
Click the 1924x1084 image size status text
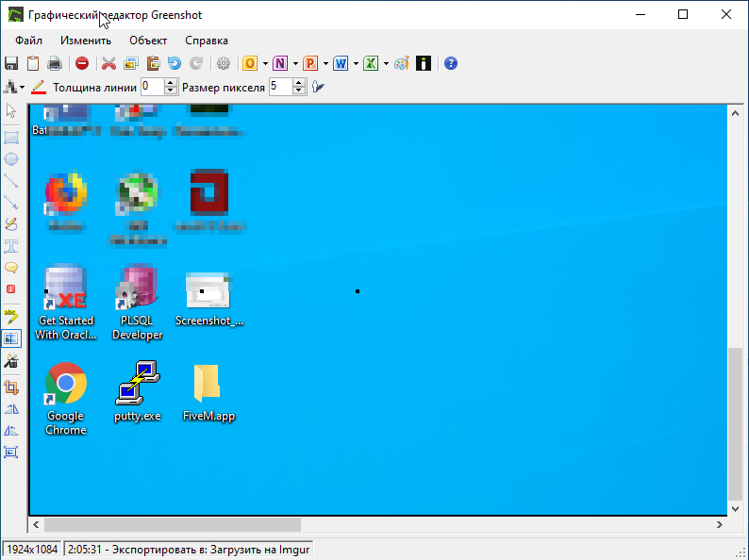[x=32, y=550]
